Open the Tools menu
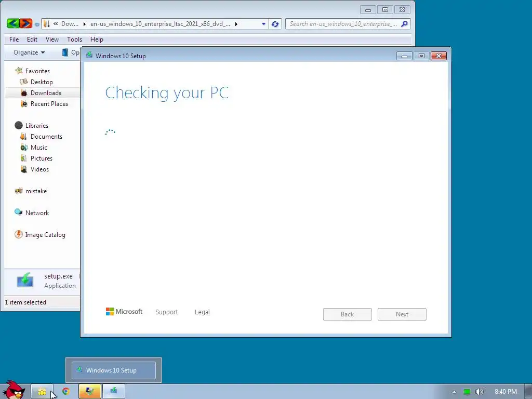532x399 pixels. [75, 39]
